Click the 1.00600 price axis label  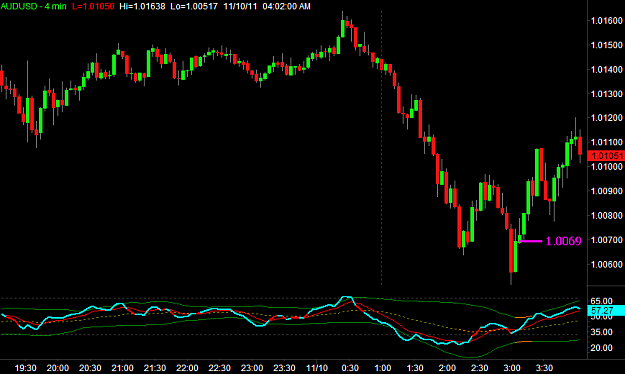pos(606,264)
